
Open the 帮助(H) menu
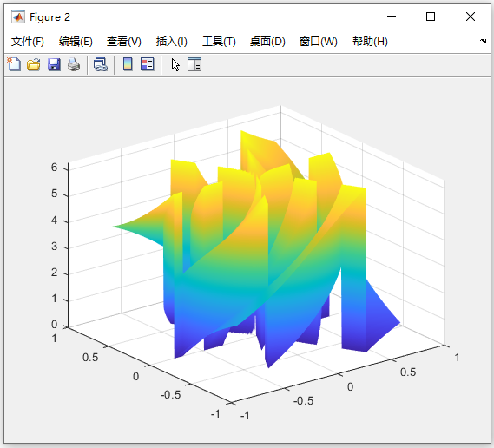tap(370, 42)
